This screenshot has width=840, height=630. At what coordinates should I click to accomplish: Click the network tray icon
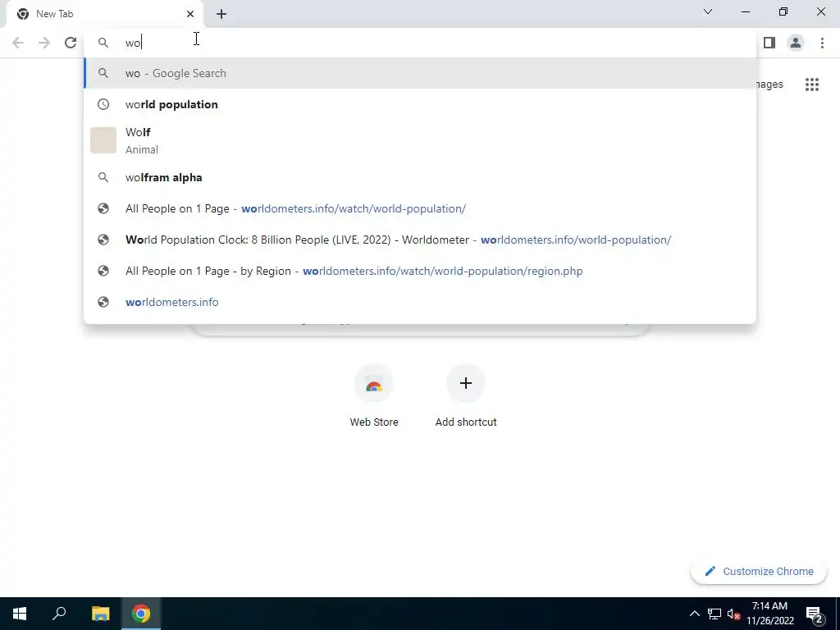coord(714,614)
